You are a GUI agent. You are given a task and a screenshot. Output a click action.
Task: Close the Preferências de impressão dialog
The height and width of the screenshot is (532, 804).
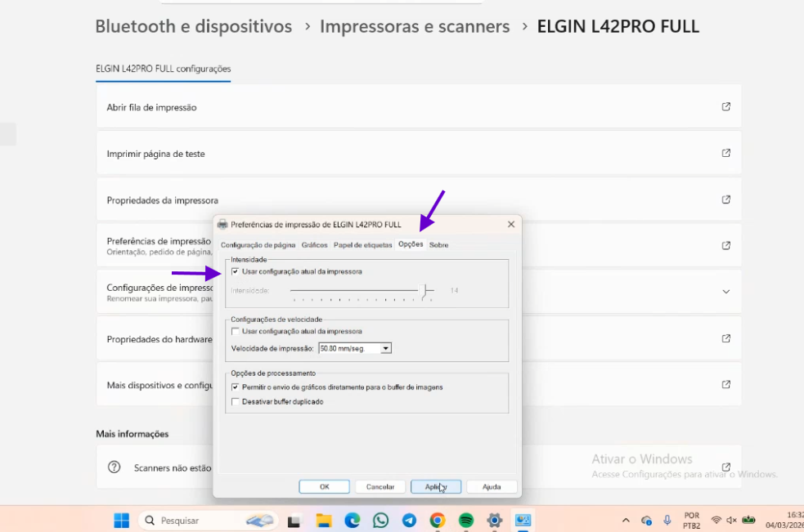pyautogui.click(x=510, y=225)
